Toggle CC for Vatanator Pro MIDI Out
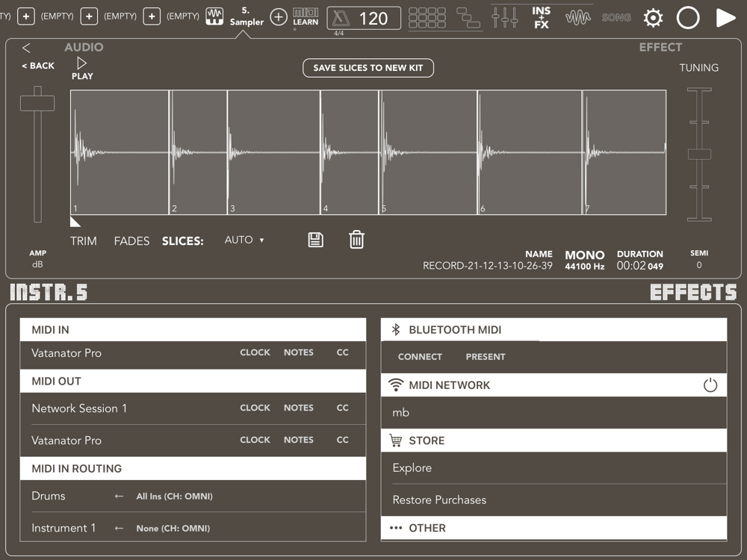The width and height of the screenshot is (747, 560). click(x=342, y=440)
